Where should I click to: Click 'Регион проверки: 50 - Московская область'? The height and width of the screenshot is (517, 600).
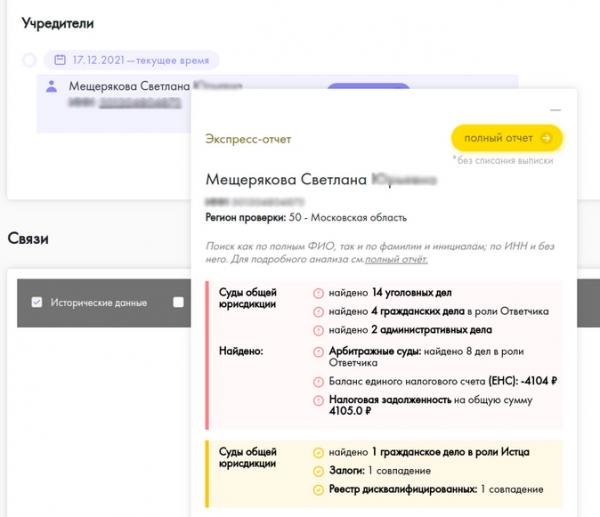306,218
